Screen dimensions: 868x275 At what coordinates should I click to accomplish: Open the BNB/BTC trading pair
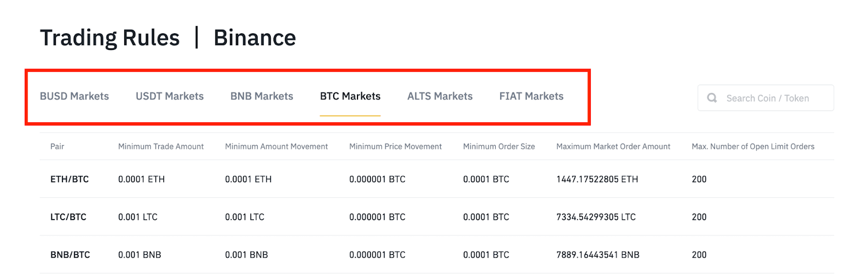click(x=70, y=255)
